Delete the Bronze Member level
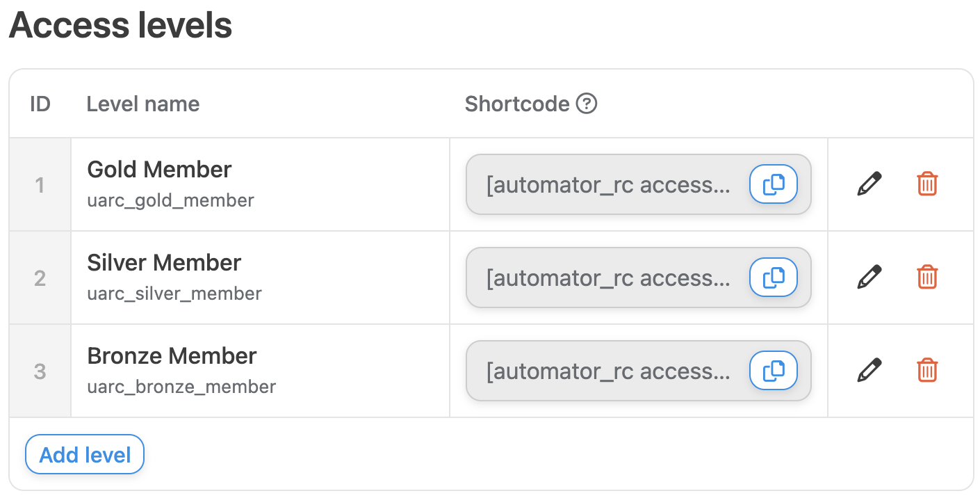Screen dimensions: 980x498 [927, 371]
